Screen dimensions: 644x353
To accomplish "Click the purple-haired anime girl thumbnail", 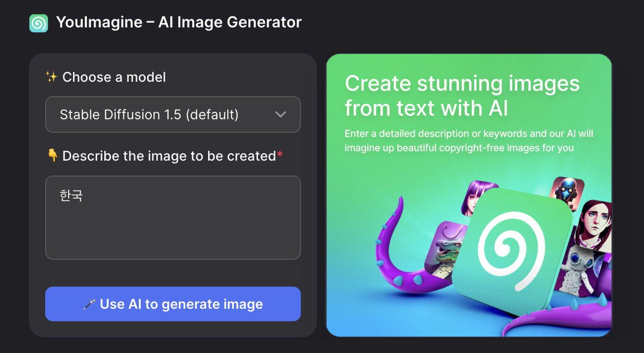I will (479, 197).
